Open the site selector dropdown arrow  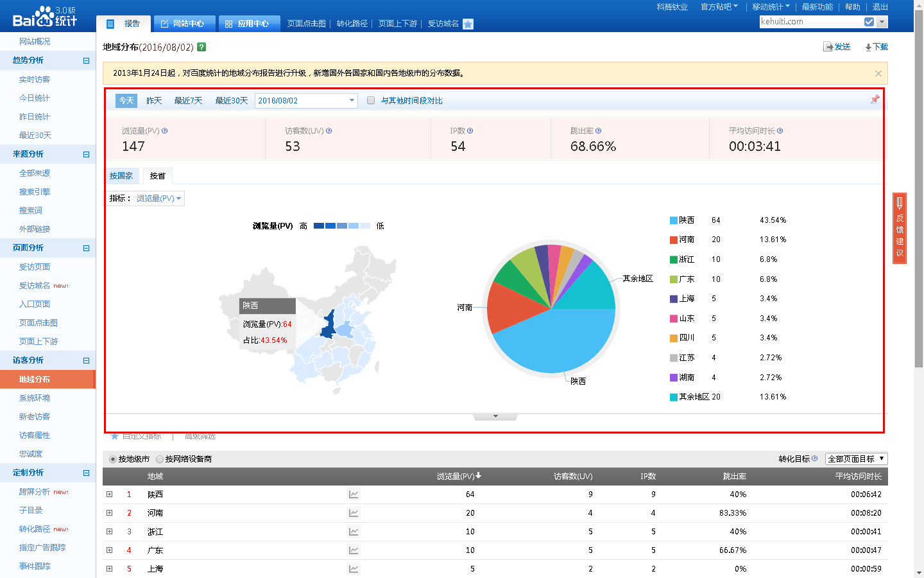coord(882,22)
